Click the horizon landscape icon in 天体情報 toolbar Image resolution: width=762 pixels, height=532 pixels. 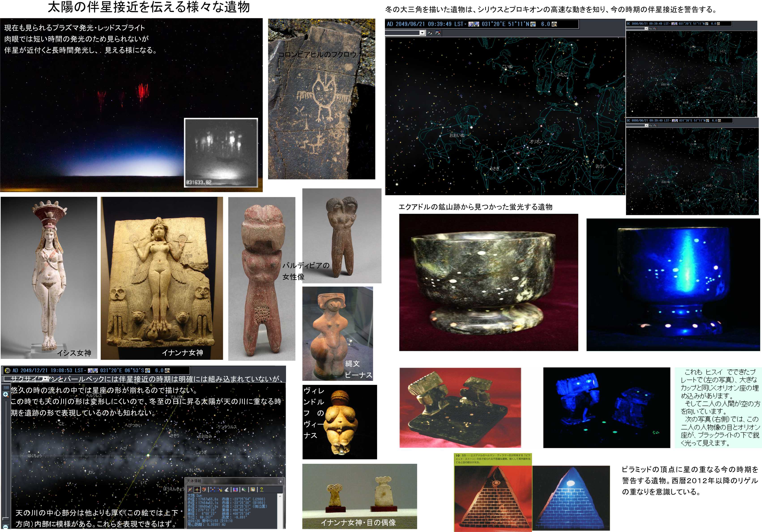point(235,490)
